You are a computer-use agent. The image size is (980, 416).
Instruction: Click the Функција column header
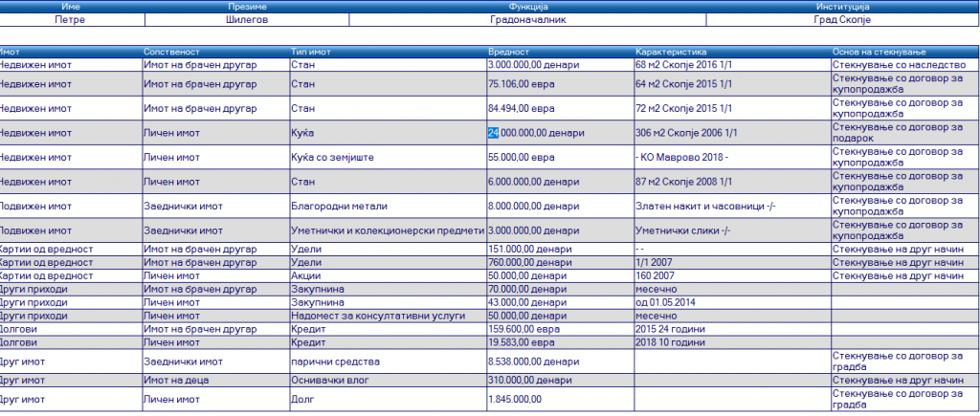pos(527,7)
